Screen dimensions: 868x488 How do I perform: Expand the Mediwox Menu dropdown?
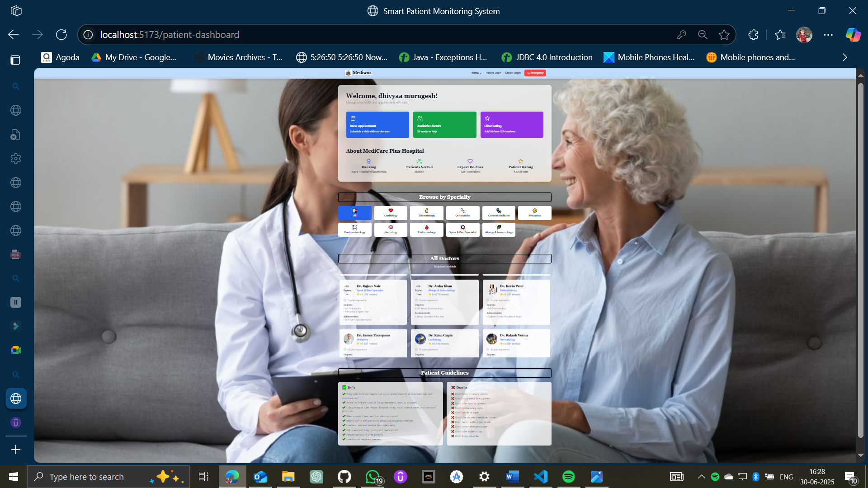[x=476, y=73]
